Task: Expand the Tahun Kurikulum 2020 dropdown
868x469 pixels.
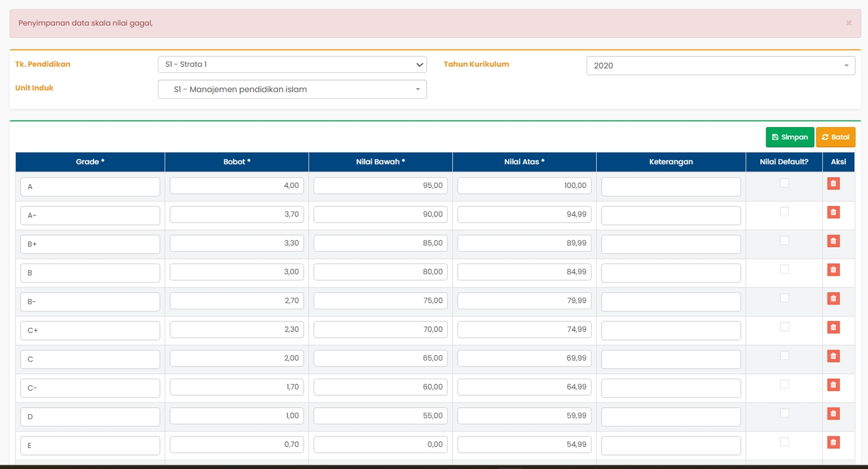Action: click(x=720, y=66)
